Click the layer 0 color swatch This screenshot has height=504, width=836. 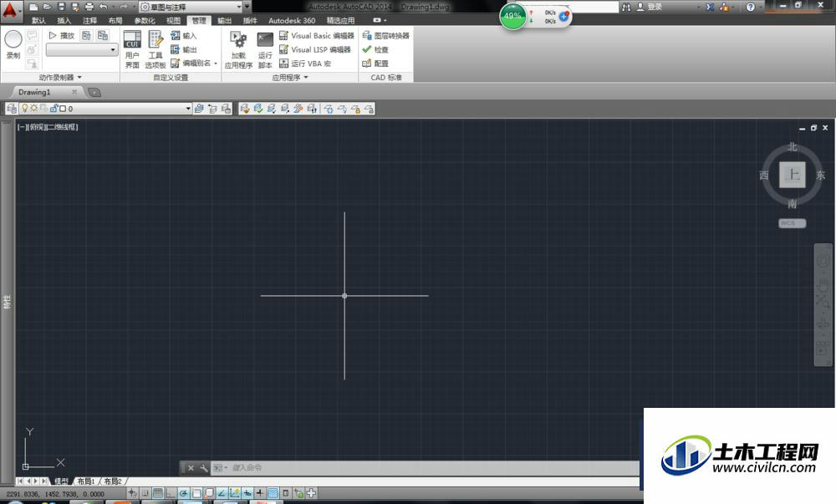pyautogui.click(x=63, y=109)
